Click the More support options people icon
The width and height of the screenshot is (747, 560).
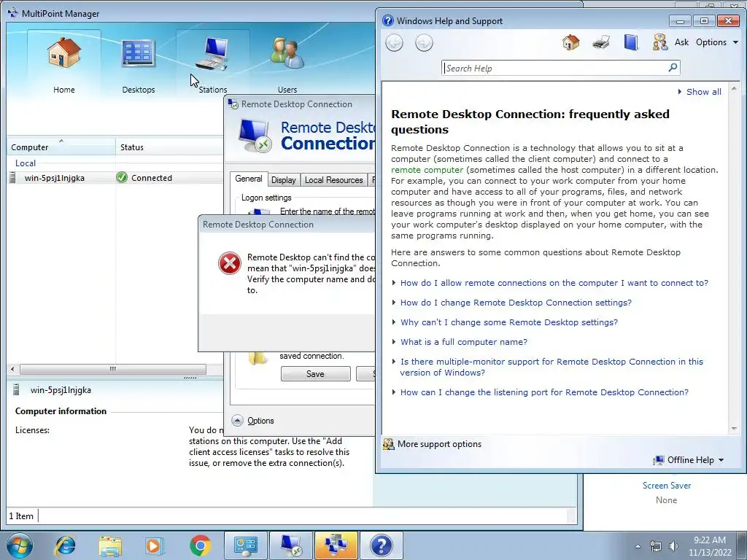click(x=389, y=444)
